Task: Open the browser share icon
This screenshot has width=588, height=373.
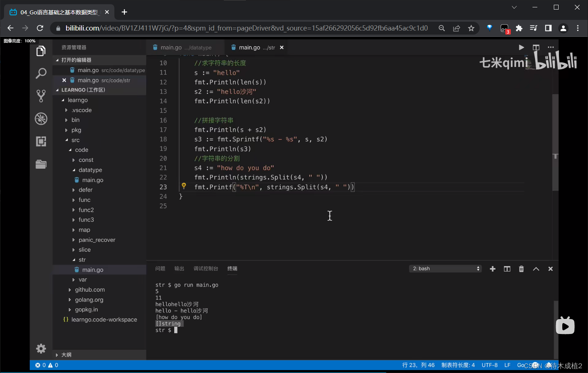Action: (x=456, y=28)
